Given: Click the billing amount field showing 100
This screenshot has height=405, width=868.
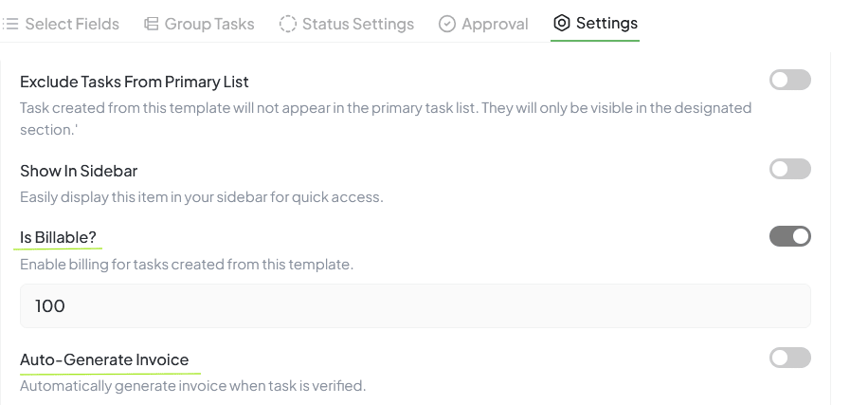Looking at the screenshot, I should pyautogui.click(x=415, y=305).
